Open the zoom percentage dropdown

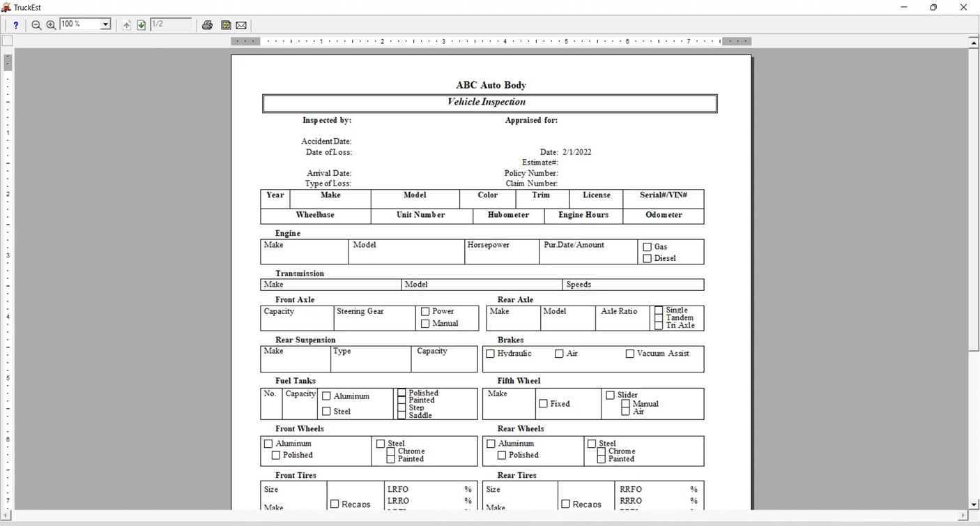point(105,24)
